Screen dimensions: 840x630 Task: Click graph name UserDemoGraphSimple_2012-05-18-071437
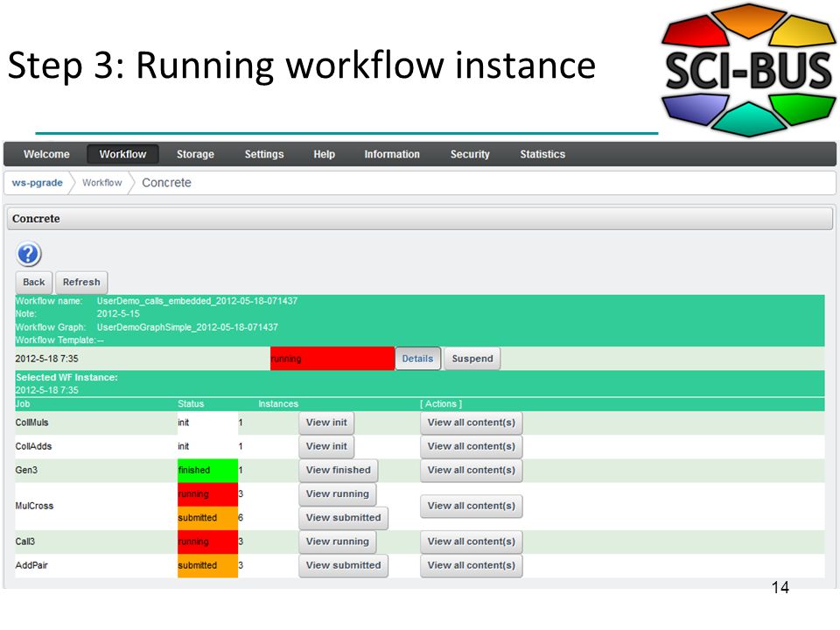tap(187, 326)
